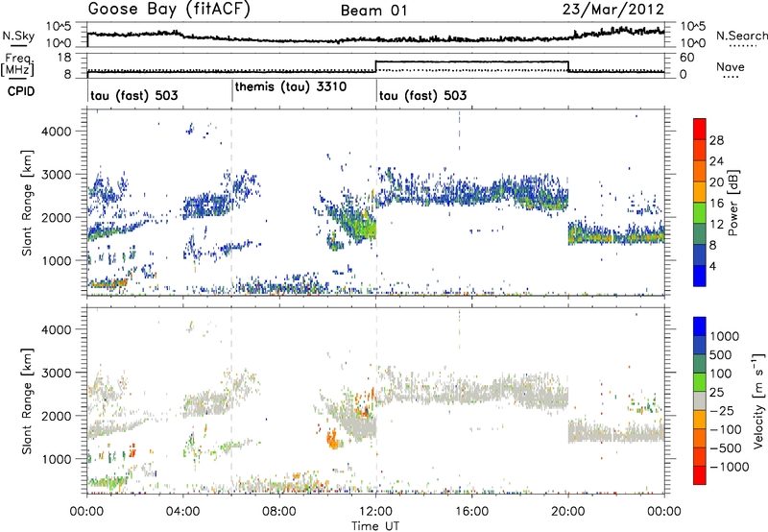Click the 'N.Sky' legend label
768x532 pixels.
[18, 36]
